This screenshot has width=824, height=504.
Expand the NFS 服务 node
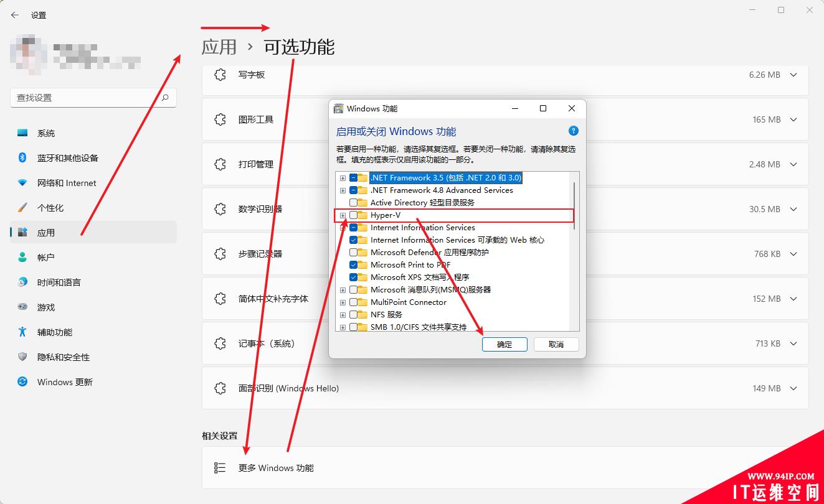pyautogui.click(x=343, y=315)
